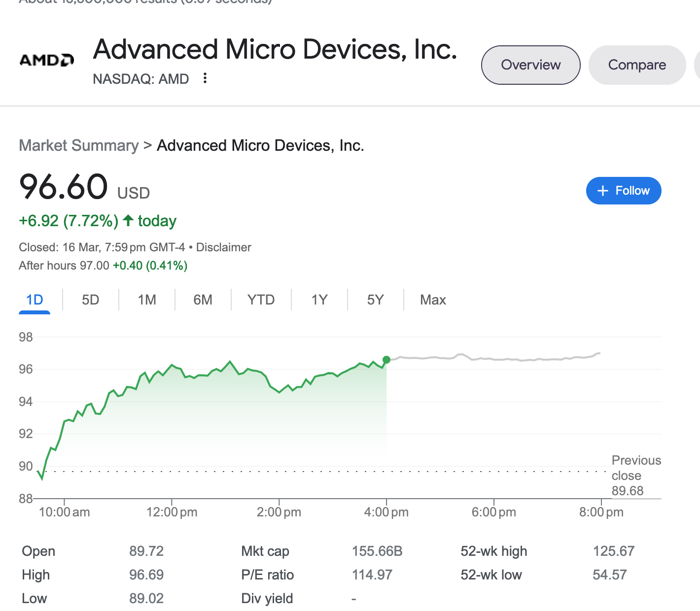Switch chart to the 6M range
The width and height of the screenshot is (700, 611).
click(x=203, y=300)
